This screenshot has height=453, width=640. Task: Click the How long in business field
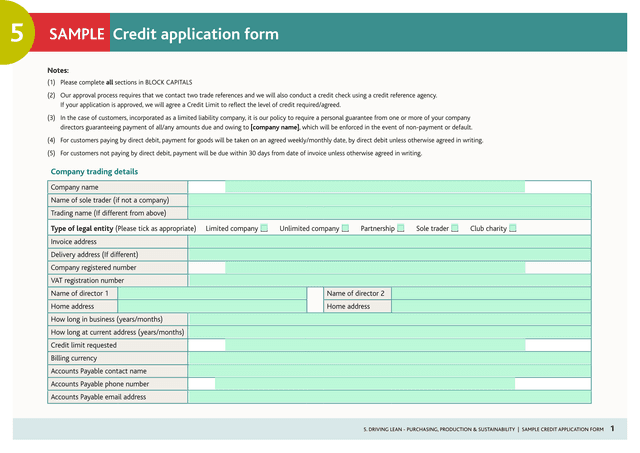[x=389, y=319]
